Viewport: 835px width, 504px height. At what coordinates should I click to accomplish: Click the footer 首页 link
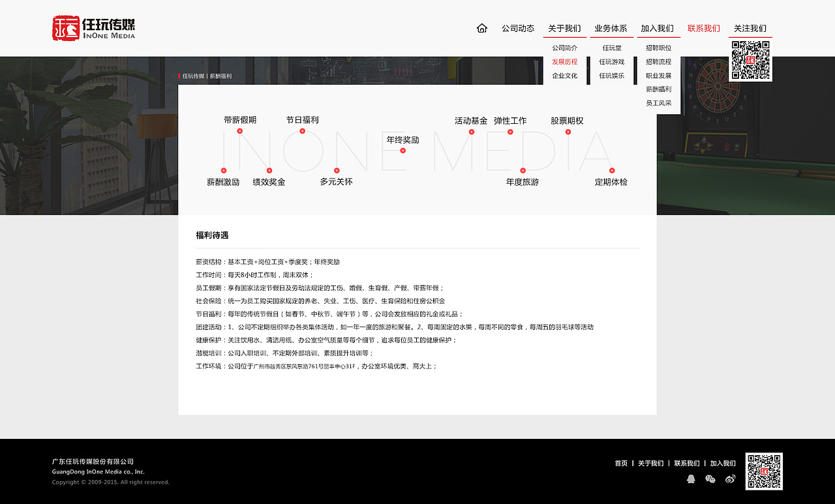pos(621,464)
